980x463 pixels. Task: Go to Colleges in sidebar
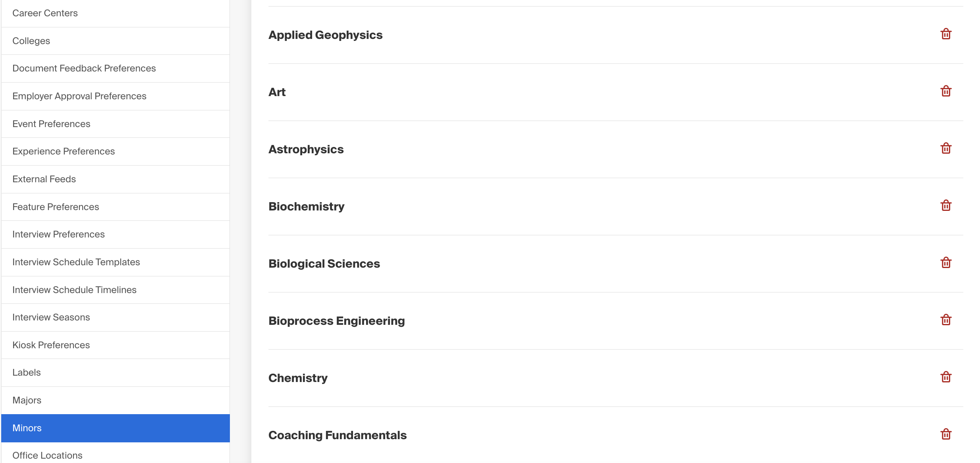(116, 41)
